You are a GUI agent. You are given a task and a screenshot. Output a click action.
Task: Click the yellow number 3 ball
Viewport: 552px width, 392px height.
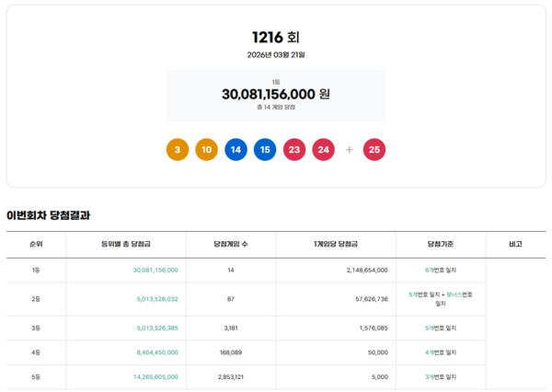pyautogui.click(x=178, y=150)
